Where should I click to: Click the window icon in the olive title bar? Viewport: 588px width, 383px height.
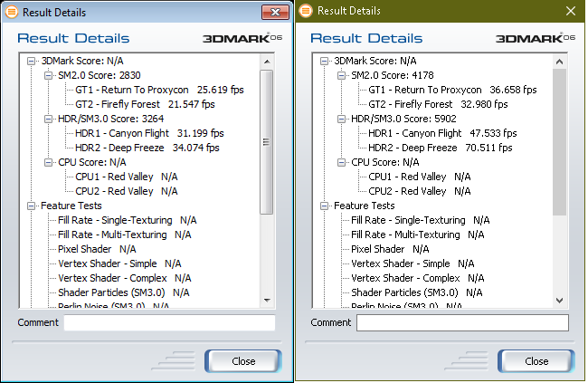point(305,11)
